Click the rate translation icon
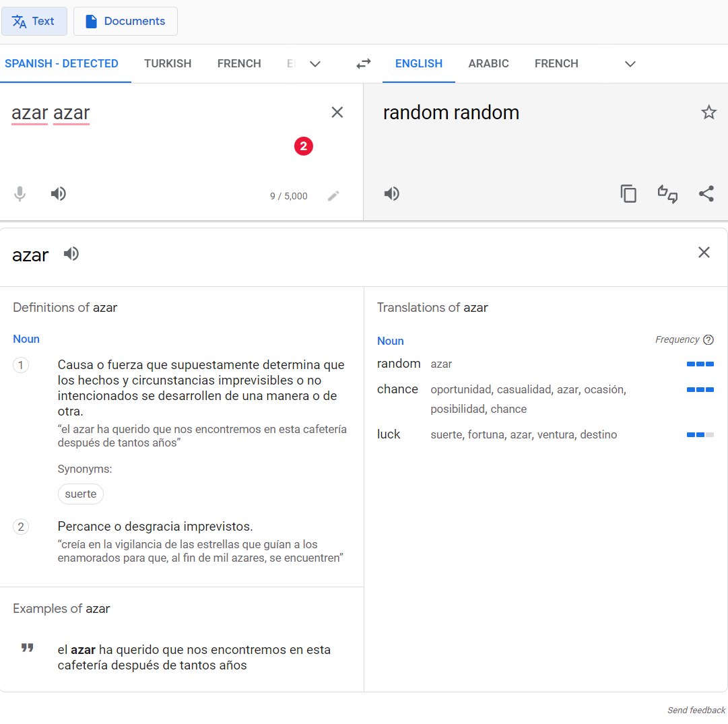The image size is (728, 724). click(x=667, y=194)
